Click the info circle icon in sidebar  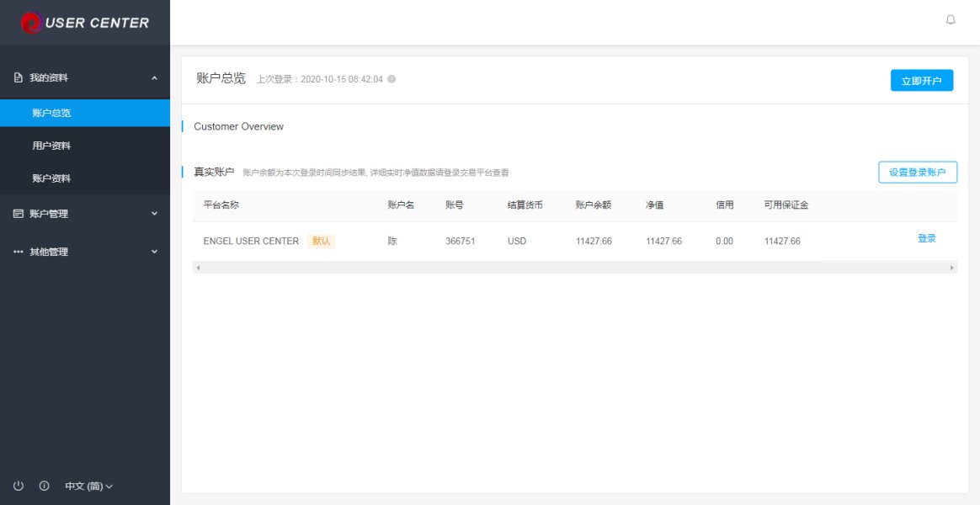click(45, 486)
